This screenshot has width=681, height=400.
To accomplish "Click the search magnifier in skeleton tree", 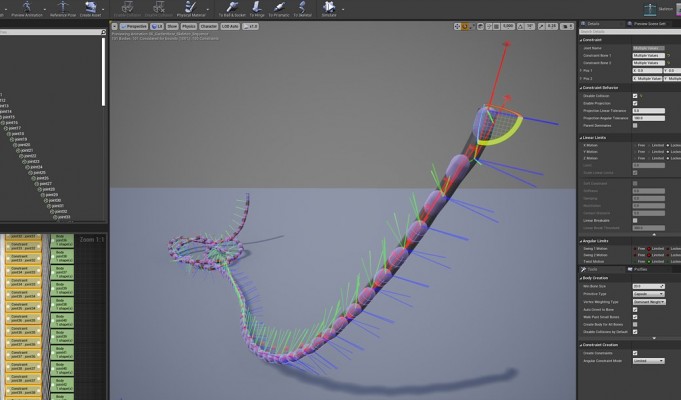I will (103, 32).
